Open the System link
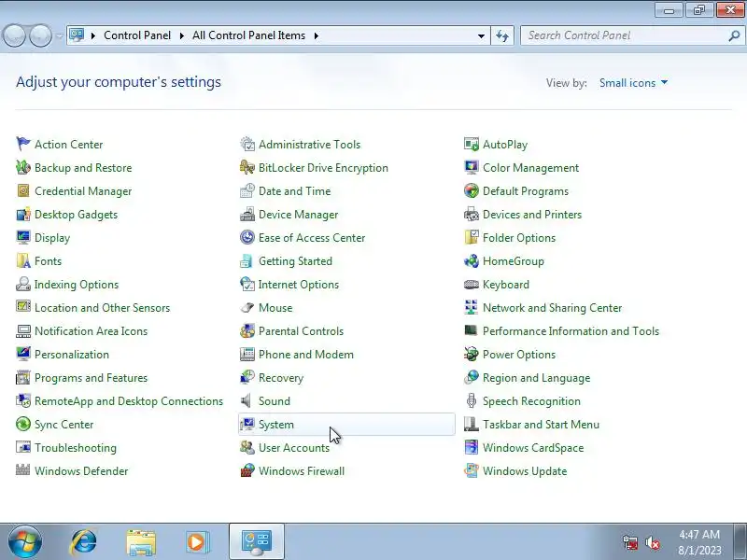 [x=275, y=425]
